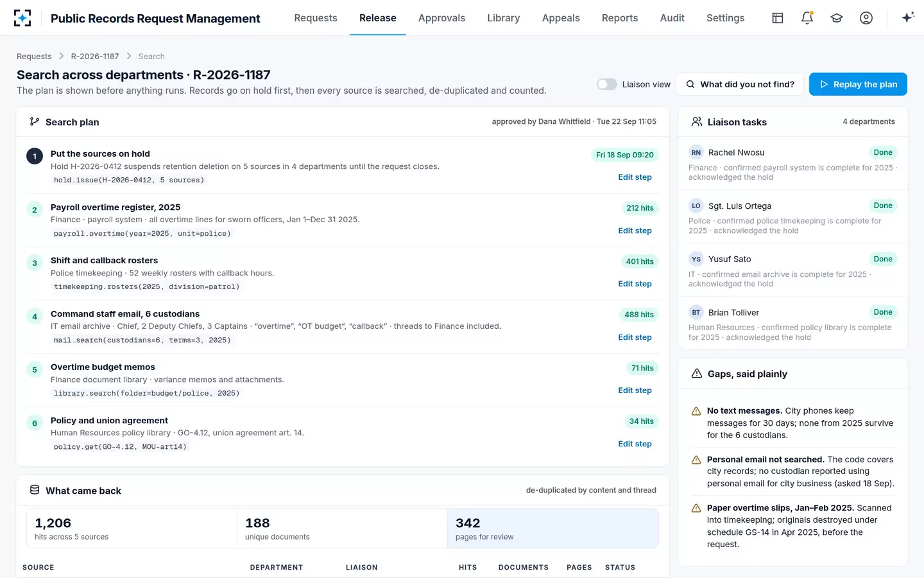
Task: Select the 188 unique documents card
Action: [342, 529]
